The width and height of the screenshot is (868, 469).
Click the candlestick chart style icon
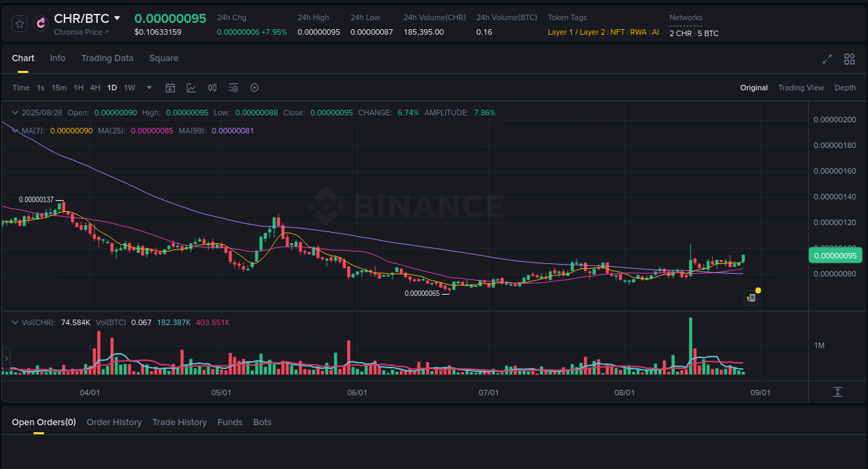point(212,88)
